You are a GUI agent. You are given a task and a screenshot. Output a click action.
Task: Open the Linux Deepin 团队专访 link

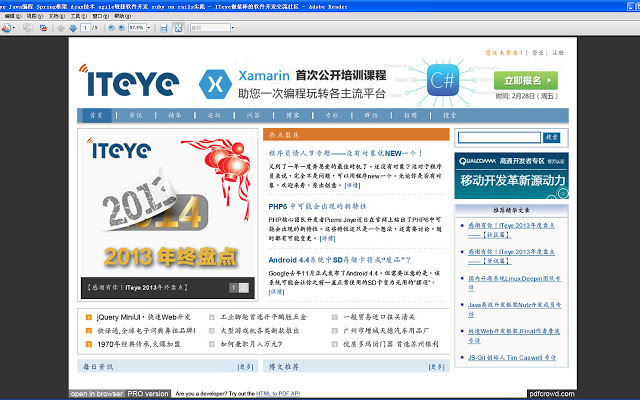tap(514, 283)
